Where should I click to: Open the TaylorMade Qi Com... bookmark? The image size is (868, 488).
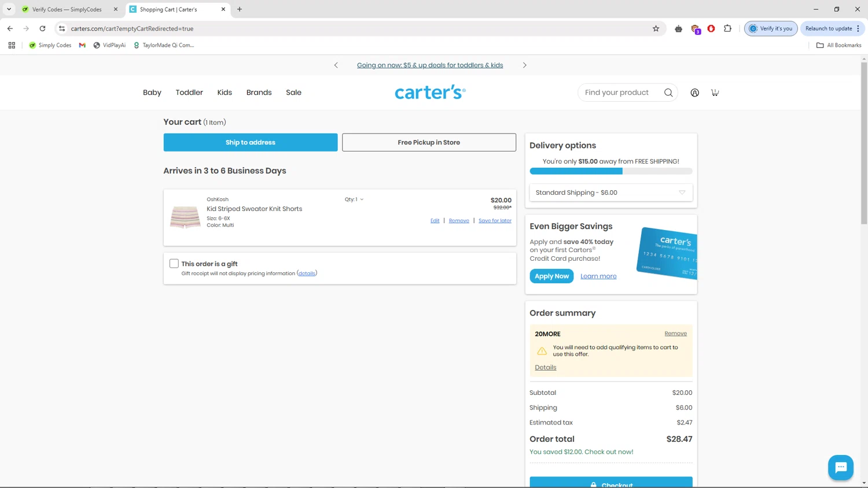point(163,45)
